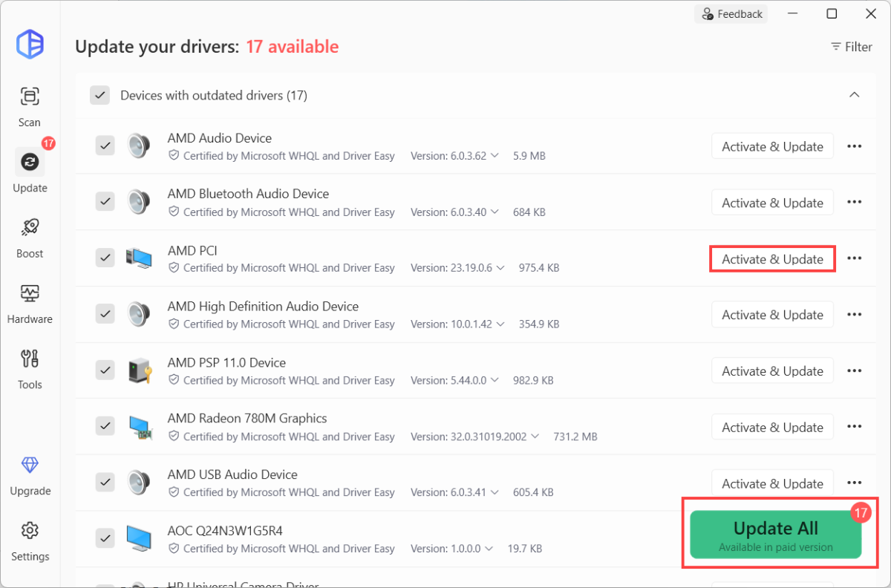Activate & Update AMD Radeon 780M Graphics
The width and height of the screenshot is (891, 588).
772,428
